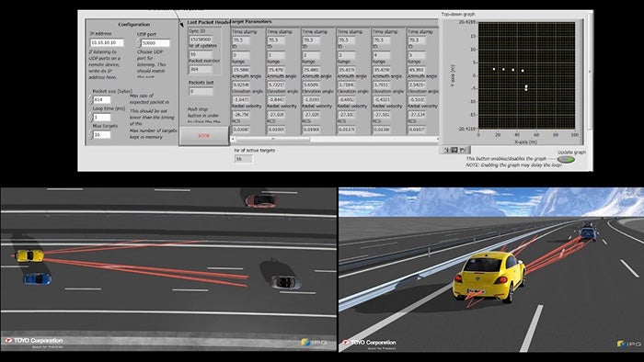Click the Max targets value field
This screenshot has height=362, width=644.
102,134
